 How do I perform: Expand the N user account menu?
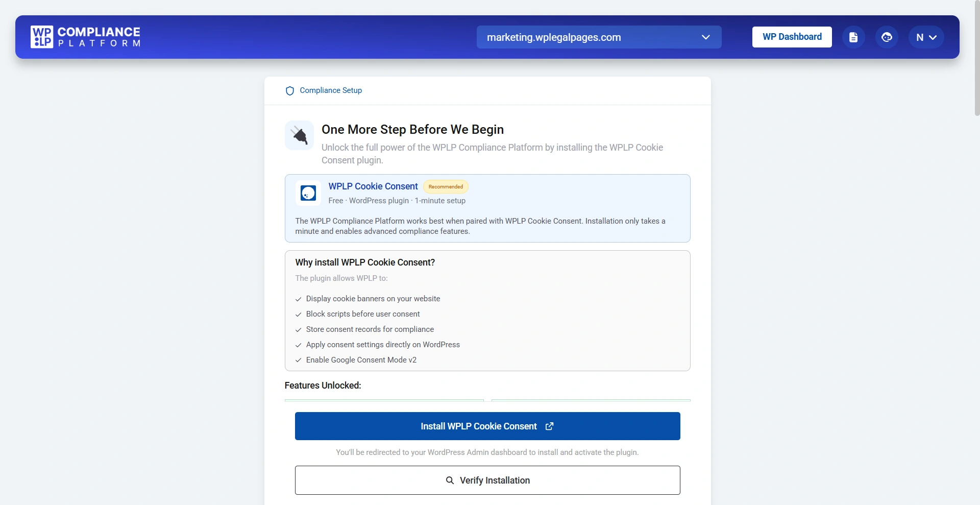pyautogui.click(x=926, y=37)
